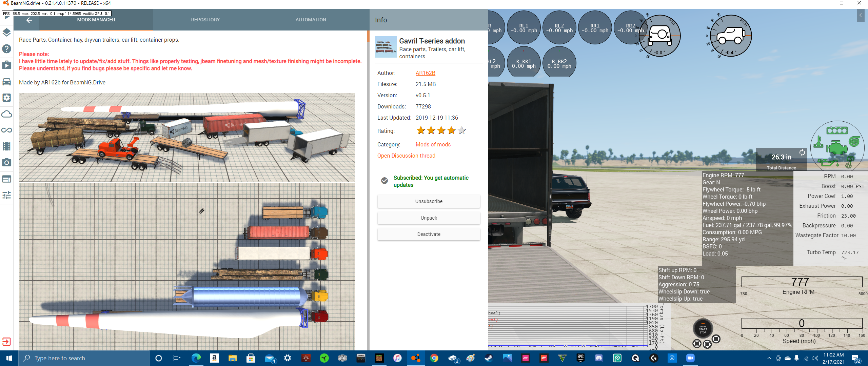Switch to the Automation tab
Screen dimensions: 868x366
(311, 20)
